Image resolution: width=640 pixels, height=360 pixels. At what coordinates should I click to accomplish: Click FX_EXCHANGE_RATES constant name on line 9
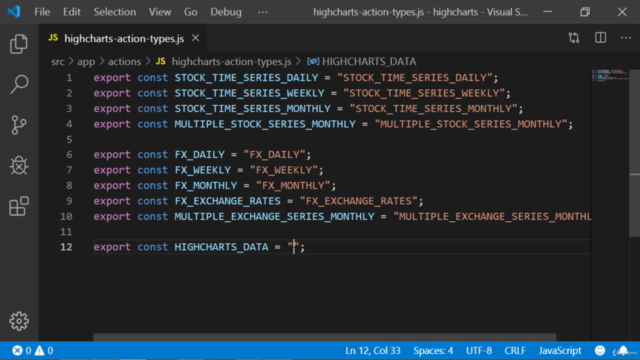tap(227, 201)
